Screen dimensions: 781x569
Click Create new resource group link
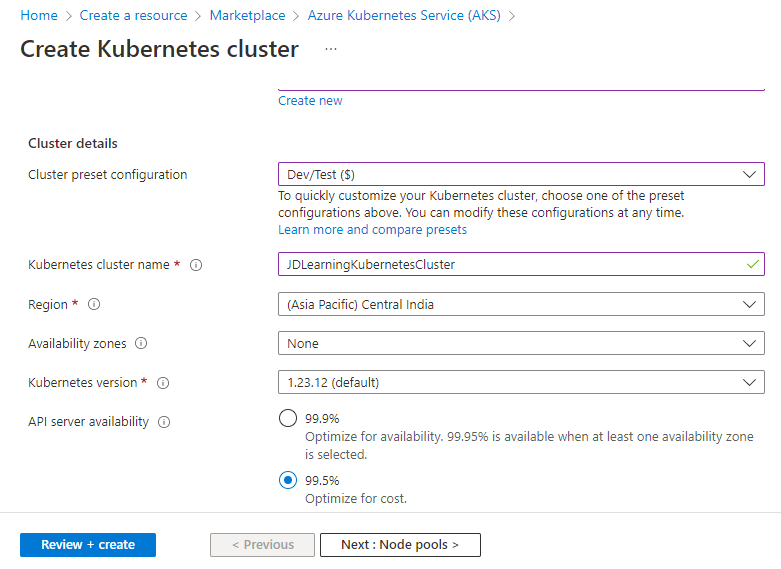pos(310,101)
